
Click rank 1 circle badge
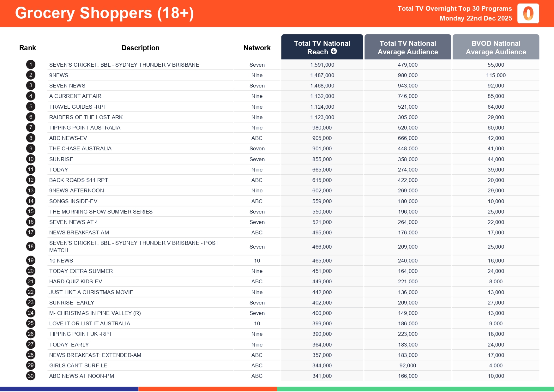pos(31,65)
